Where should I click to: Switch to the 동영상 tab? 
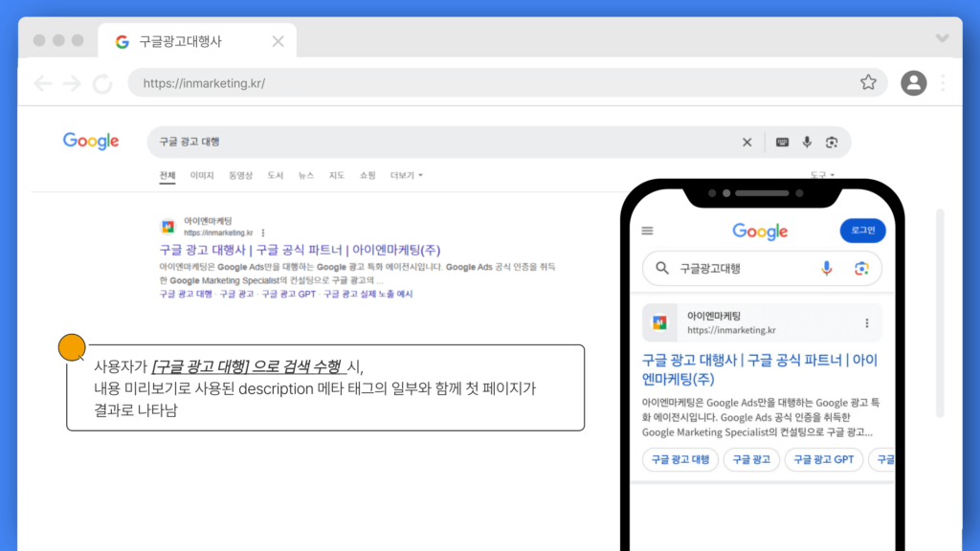click(x=240, y=176)
